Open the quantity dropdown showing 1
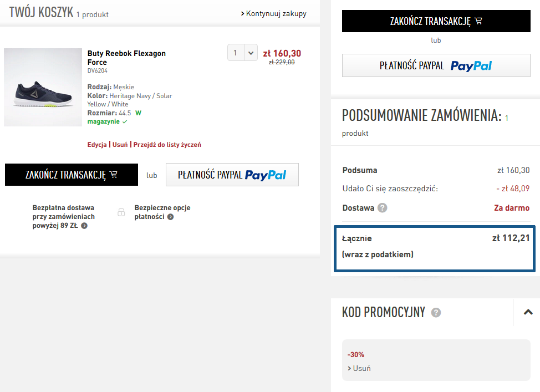540x392 pixels. 242,53
